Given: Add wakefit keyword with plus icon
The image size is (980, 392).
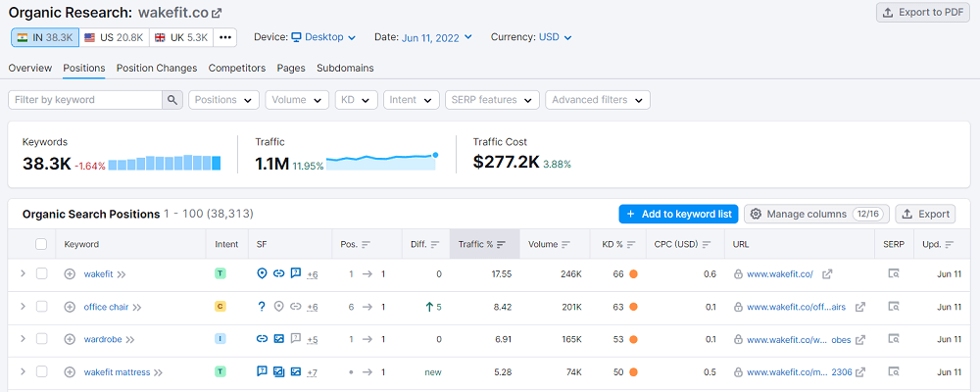Looking at the screenshot, I should [x=70, y=273].
